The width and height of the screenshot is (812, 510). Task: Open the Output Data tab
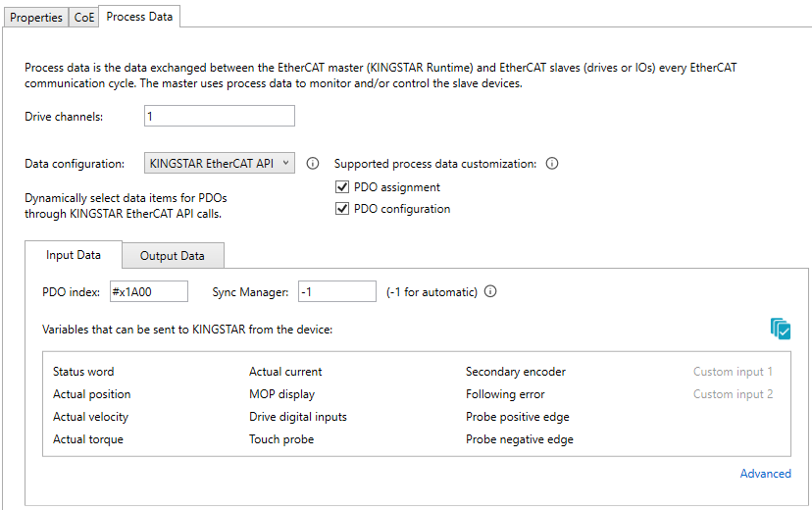pos(173,256)
